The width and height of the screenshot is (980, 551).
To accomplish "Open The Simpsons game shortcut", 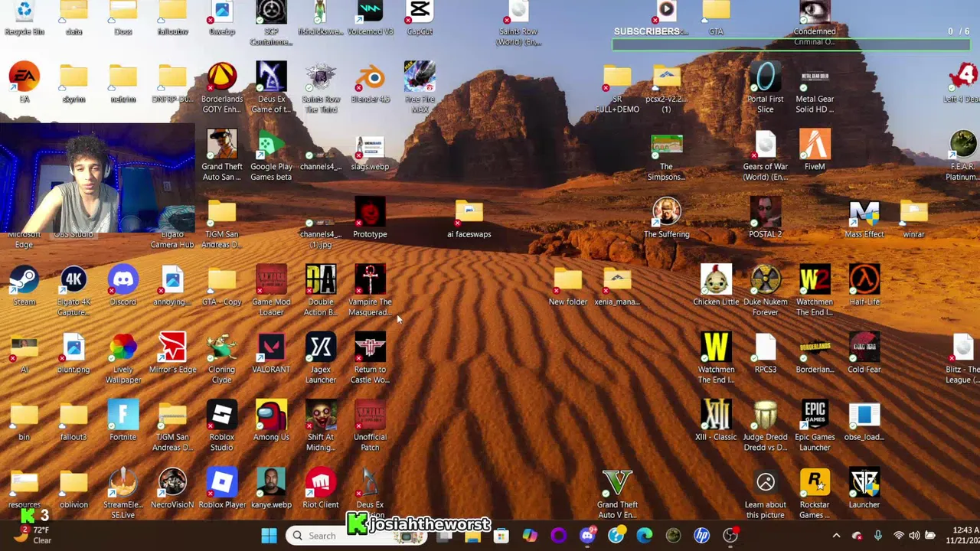I will pyautogui.click(x=667, y=155).
